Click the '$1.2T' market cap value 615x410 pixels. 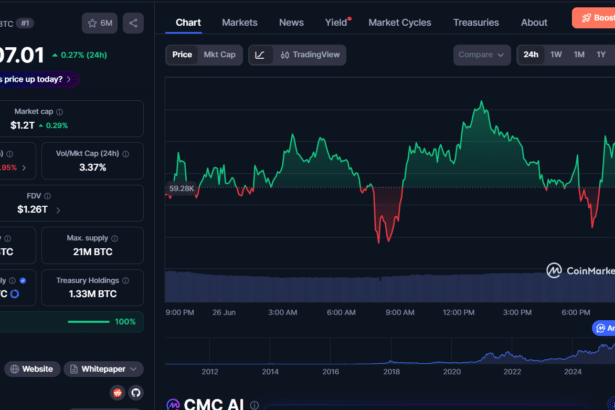point(22,126)
